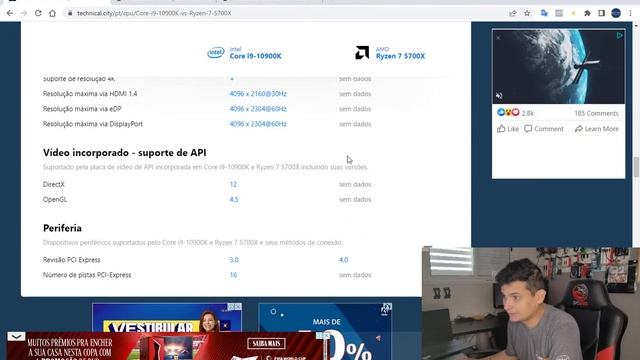This screenshot has height=360, width=640.
Task: Open the browser home page
Action: (52, 13)
